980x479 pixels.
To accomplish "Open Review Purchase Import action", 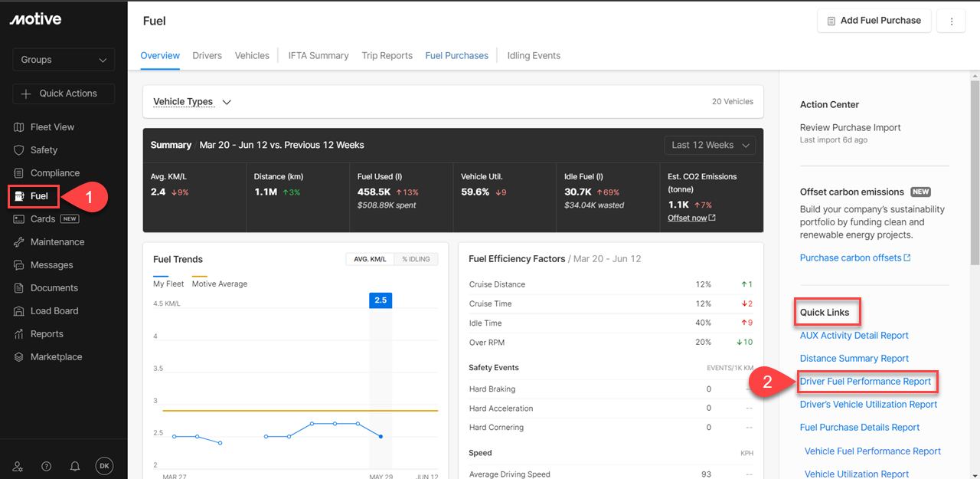I will pyautogui.click(x=851, y=128).
